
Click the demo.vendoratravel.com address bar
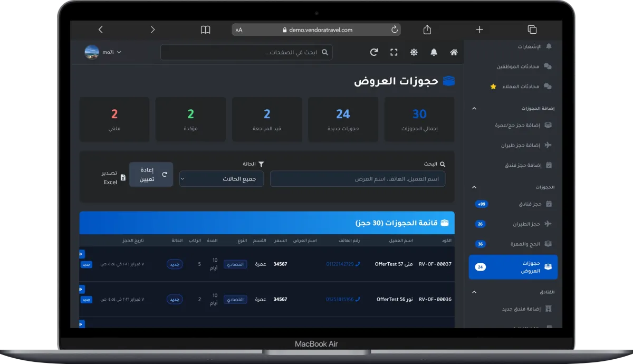point(317,30)
